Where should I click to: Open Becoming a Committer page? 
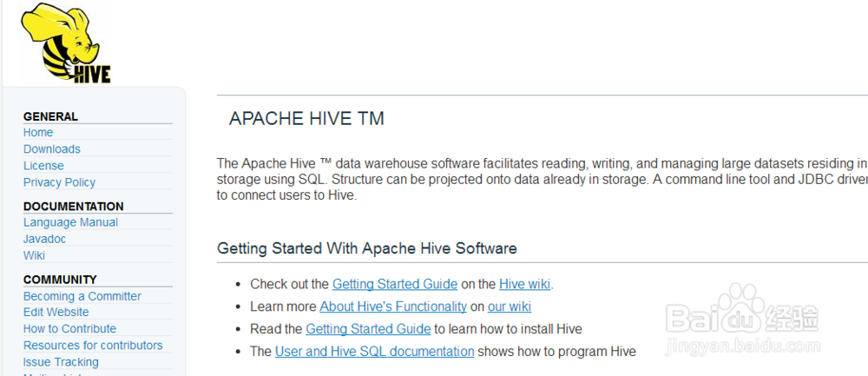(x=82, y=296)
